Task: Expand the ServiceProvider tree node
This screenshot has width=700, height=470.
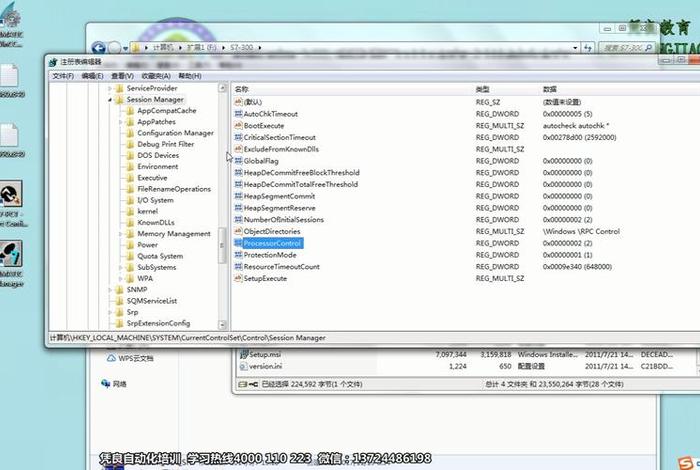Action: 110,88
